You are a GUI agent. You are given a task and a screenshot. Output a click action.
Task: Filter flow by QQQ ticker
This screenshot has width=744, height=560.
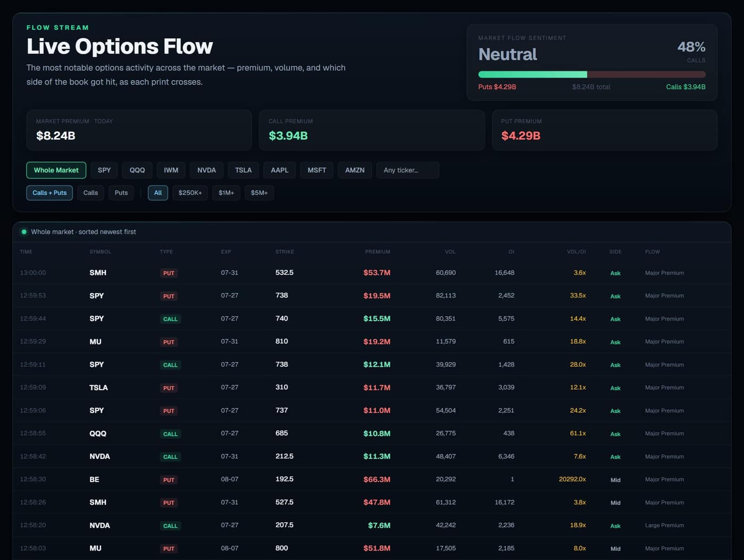point(137,170)
